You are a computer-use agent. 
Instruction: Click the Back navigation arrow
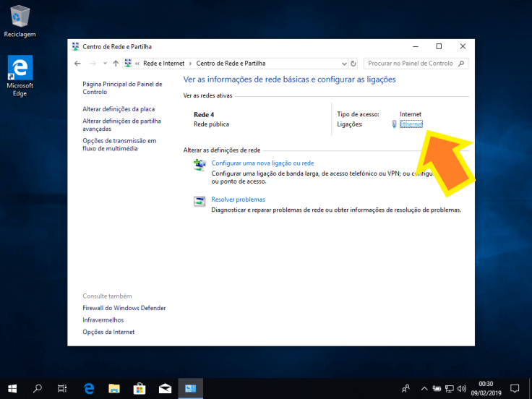tap(78, 64)
